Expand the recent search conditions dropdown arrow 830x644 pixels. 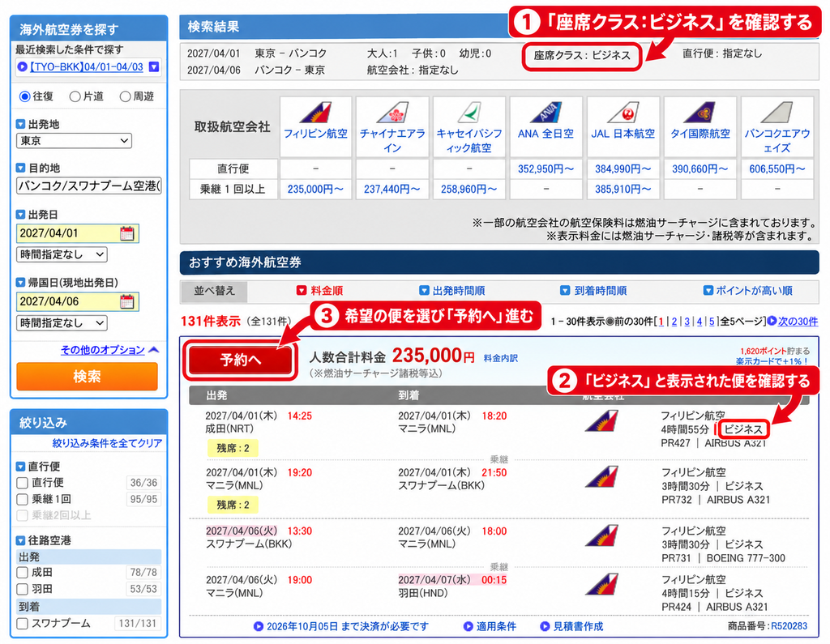click(x=153, y=66)
